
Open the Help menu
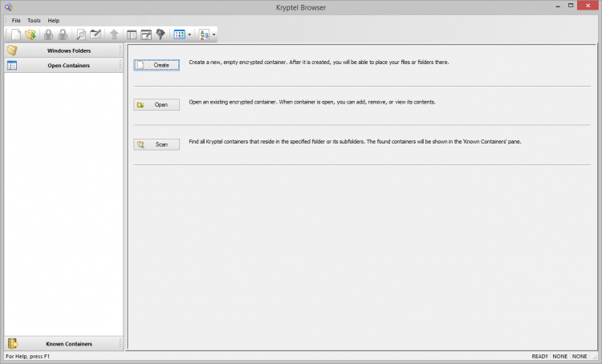click(x=53, y=20)
